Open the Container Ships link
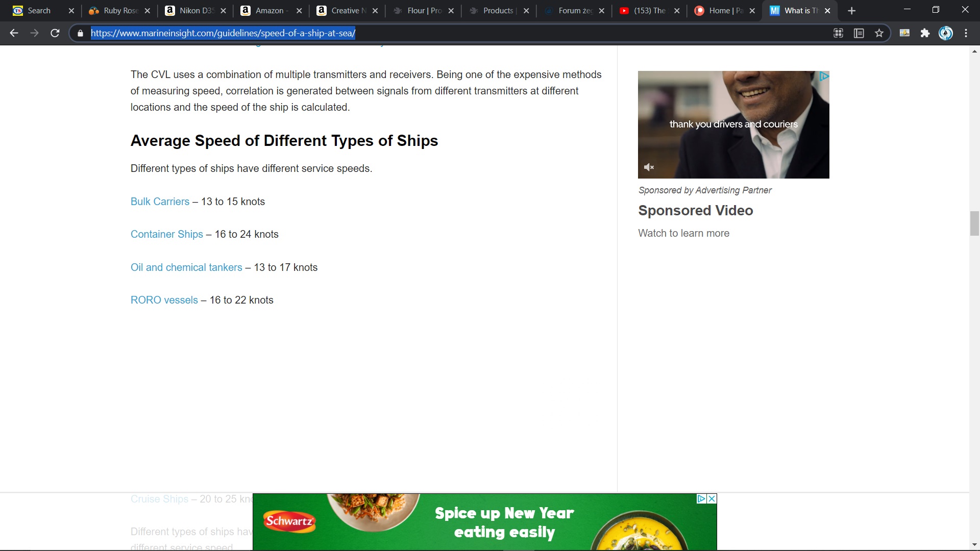This screenshot has height=551, width=980. click(x=166, y=234)
